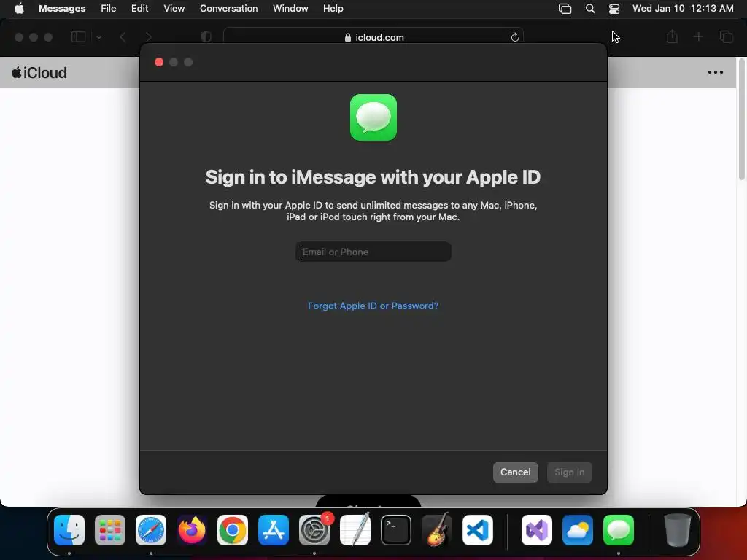Open the File menu
Image resolution: width=747 pixels, height=560 pixels.
point(108,8)
